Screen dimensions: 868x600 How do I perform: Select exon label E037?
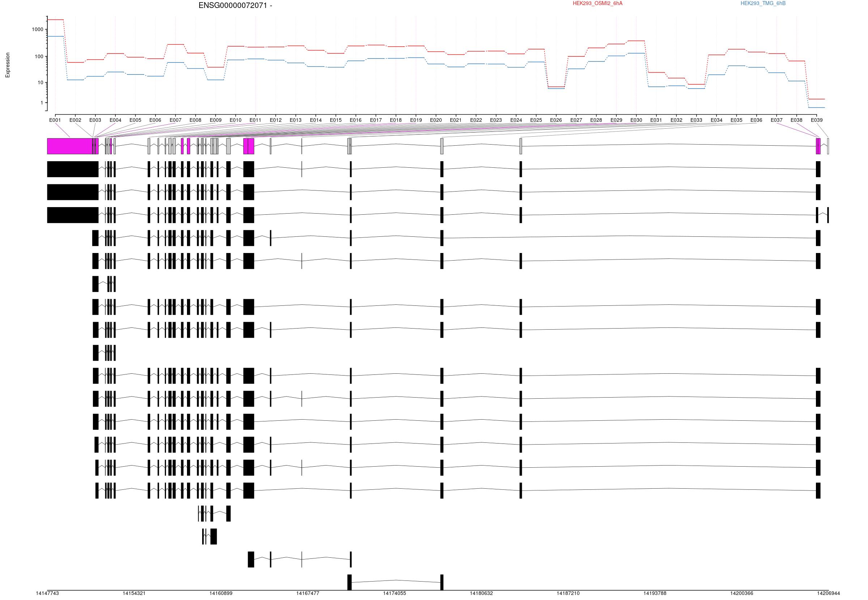coord(776,120)
